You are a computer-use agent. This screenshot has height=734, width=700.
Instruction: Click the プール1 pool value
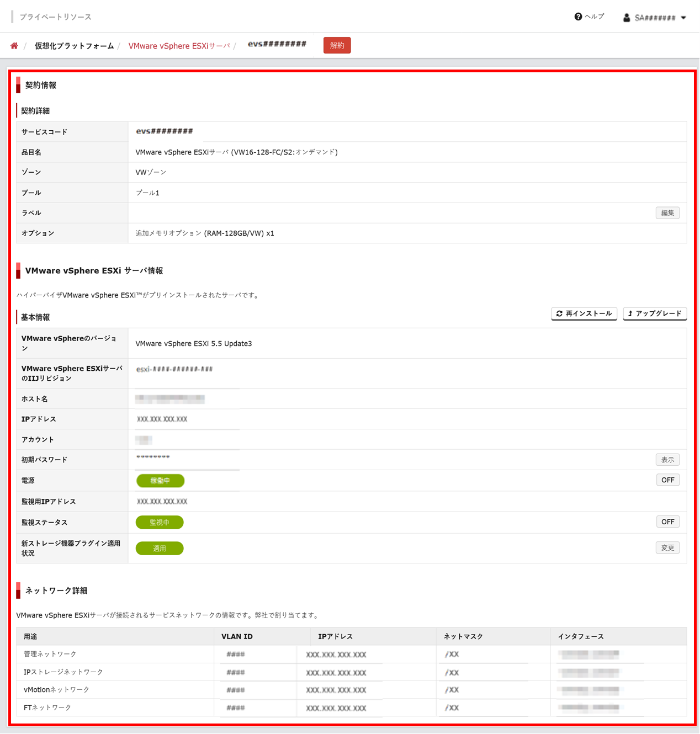(x=147, y=193)
